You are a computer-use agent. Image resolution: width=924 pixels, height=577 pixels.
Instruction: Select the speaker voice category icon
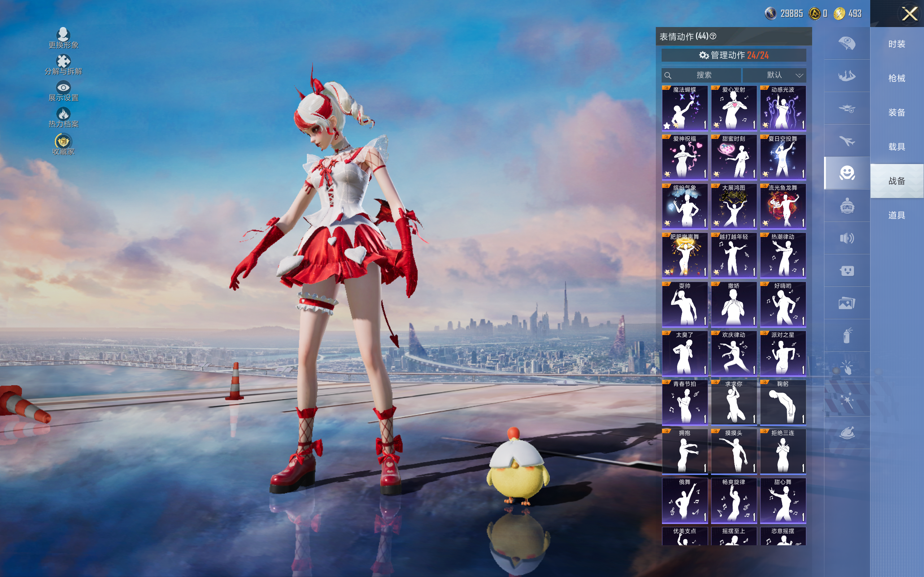847,238
